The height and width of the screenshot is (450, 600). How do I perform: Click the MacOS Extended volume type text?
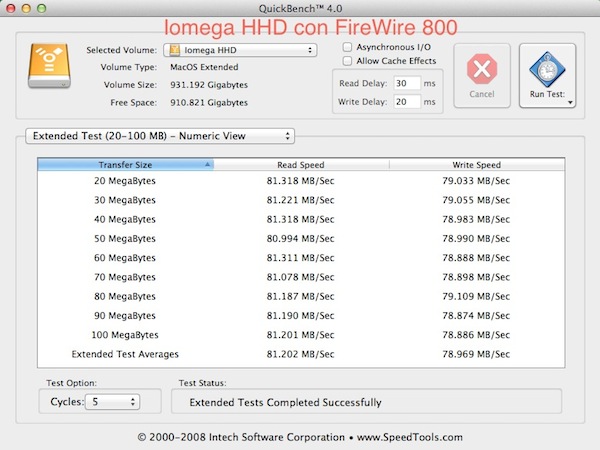(204, 67)
